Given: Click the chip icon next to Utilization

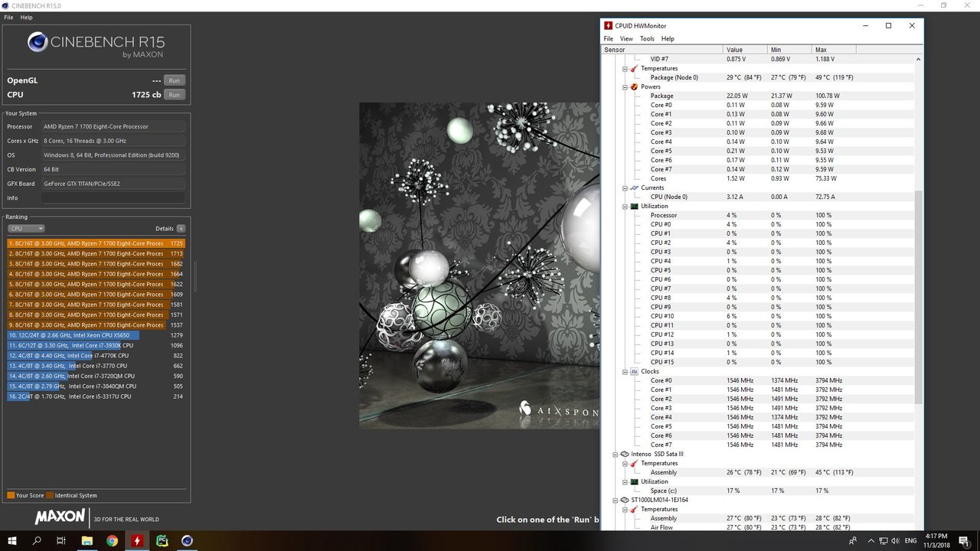Looking at the screenshot, I should 634,206.
